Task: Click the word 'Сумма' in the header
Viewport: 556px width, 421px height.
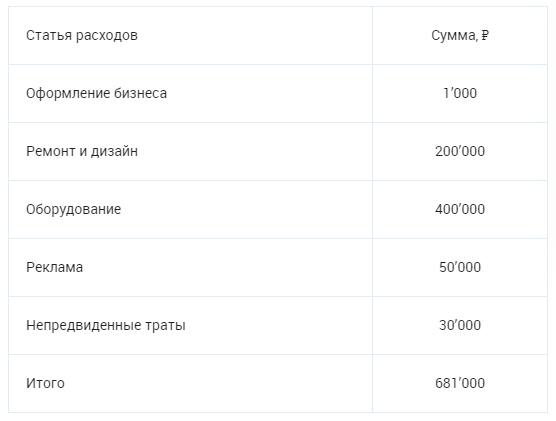Action: click(454, 35)
